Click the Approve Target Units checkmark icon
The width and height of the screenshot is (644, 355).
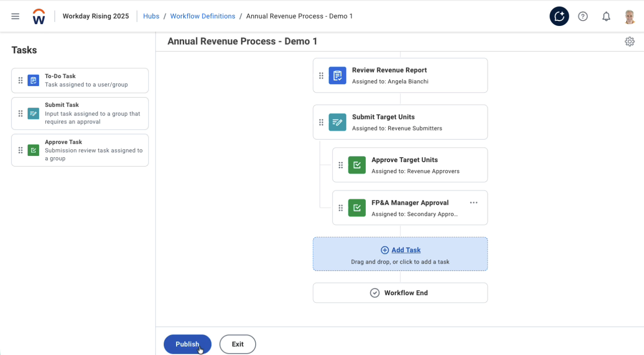coord(357,165)
